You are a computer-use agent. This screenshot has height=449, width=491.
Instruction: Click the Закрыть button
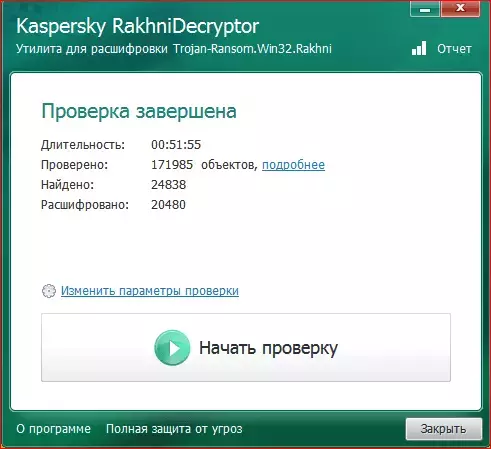444,429
